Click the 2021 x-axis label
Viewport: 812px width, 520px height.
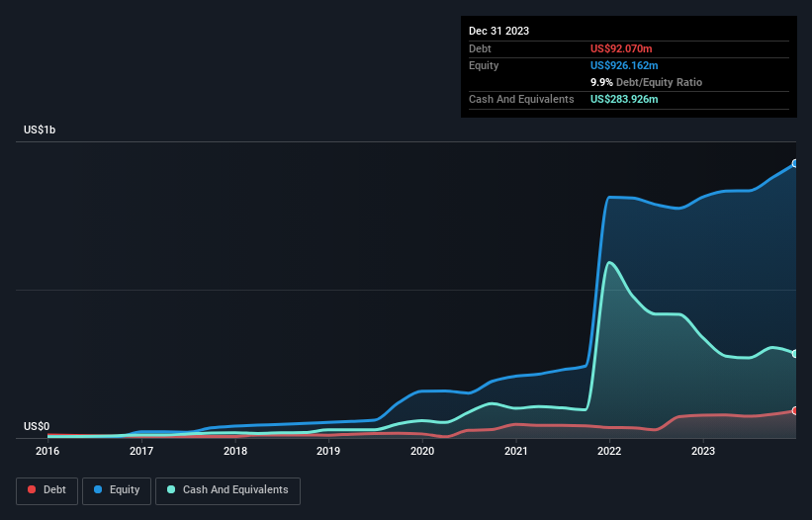(x=516, y=451)
